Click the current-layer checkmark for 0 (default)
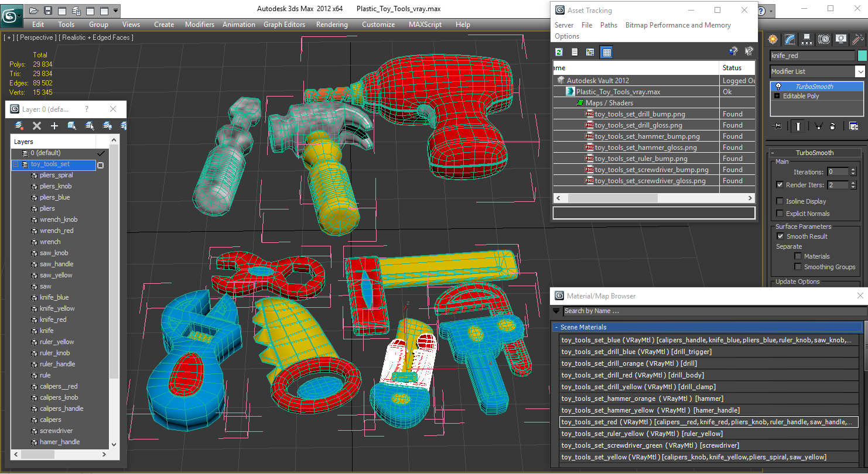The image size is (868, 474). point(100,153)
